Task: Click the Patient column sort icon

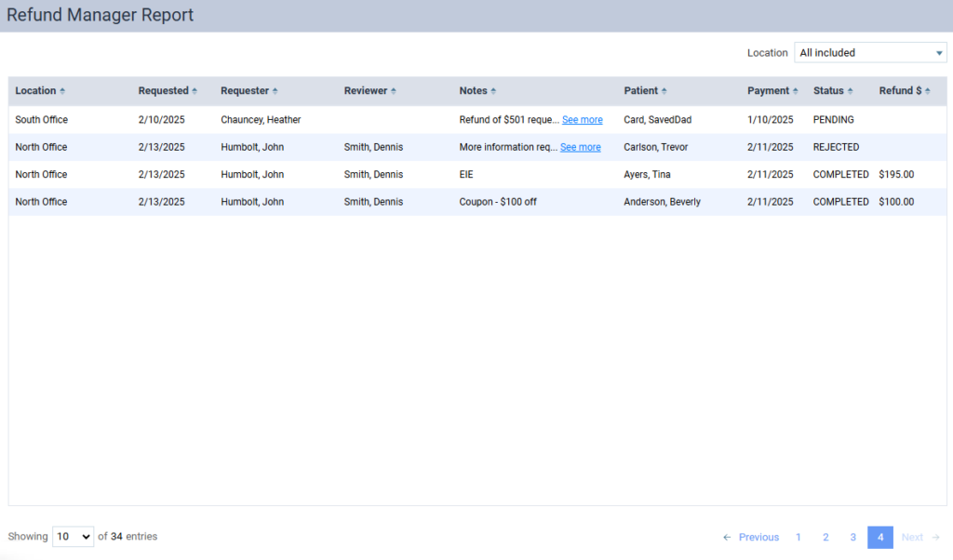Action: tap(664, 91)
